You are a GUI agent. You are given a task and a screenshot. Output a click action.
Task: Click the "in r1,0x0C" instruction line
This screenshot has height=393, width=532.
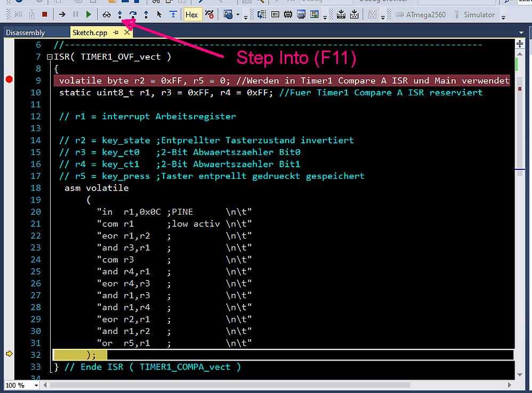click(x=174, y=212)
